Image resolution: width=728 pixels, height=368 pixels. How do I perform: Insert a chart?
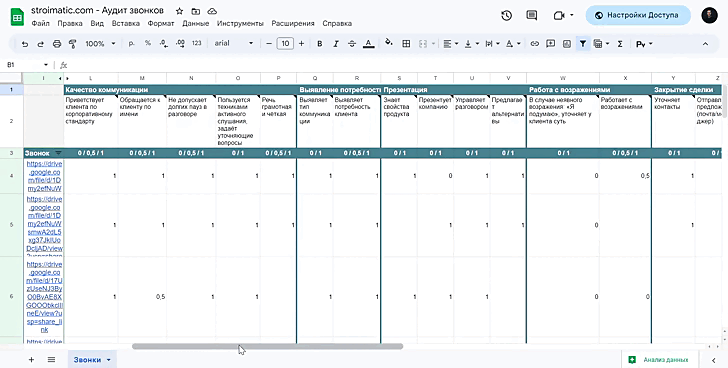coord(566,44)
